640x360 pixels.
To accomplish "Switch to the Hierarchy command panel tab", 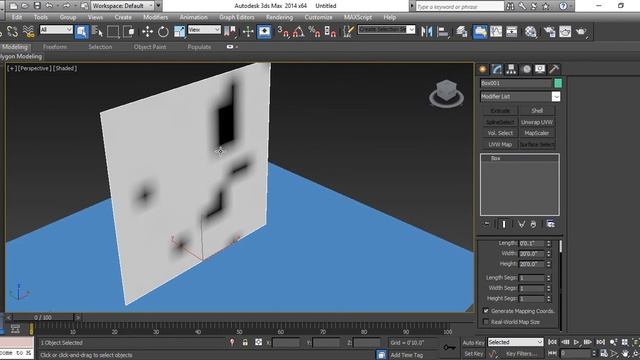I will click(x=511, y=69).
